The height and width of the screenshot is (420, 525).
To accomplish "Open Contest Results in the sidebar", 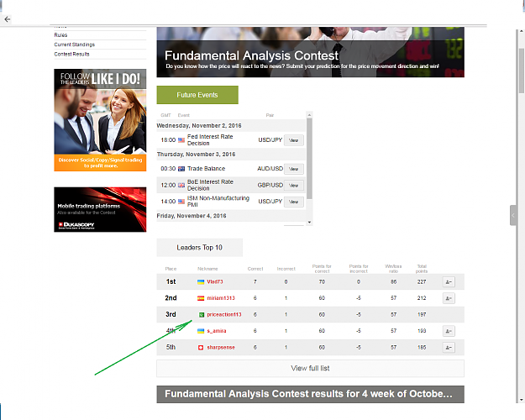I will [71, 55].
